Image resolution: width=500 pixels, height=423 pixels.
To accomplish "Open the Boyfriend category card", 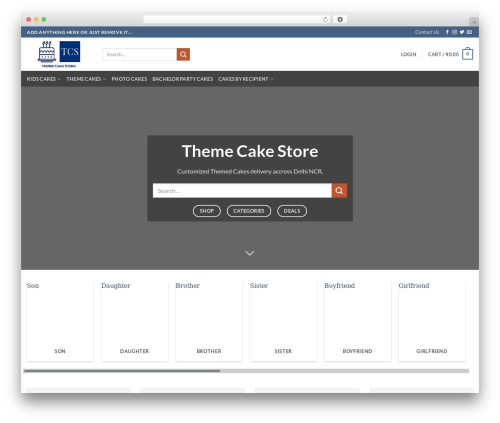I will click(357, 321).
